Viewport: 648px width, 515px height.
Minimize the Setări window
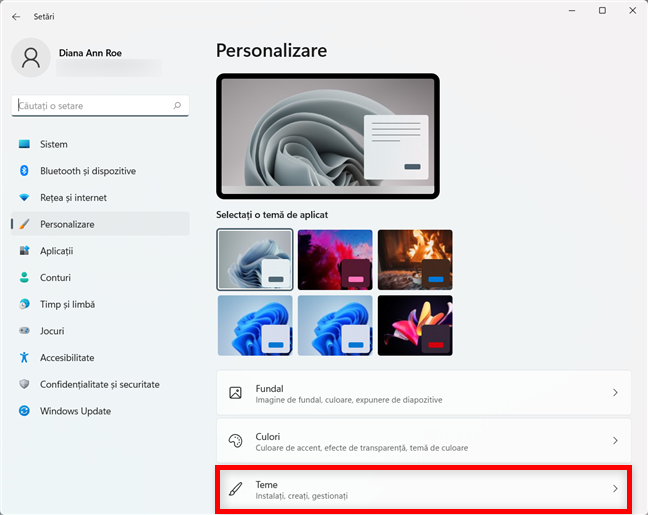572,11
